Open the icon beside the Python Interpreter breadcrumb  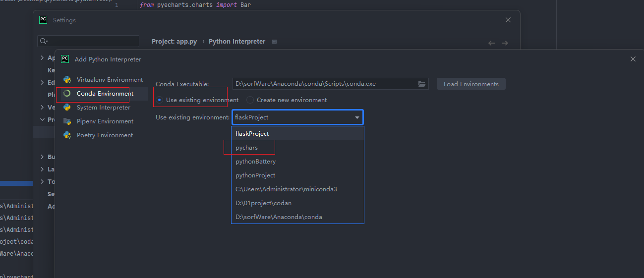click(x=275, y=42)
